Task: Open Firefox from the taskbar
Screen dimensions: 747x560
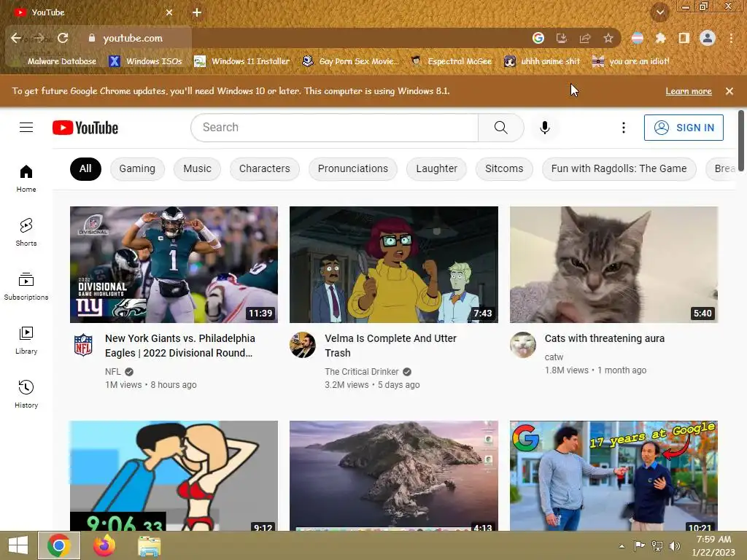Action: 104,545
